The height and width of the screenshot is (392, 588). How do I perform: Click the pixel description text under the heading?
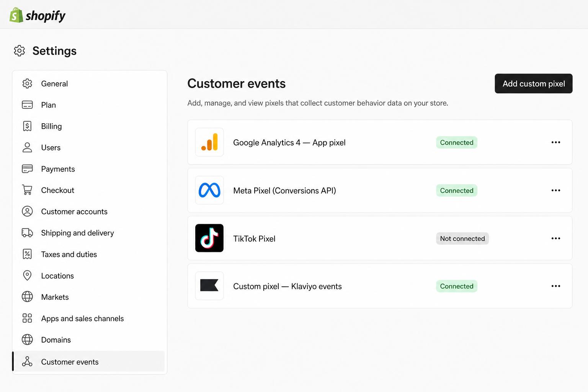(x=318, y=103)
